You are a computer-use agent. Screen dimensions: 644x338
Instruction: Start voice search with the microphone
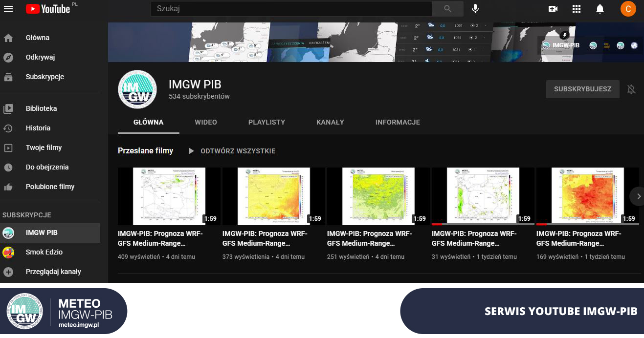click(475, 9)
